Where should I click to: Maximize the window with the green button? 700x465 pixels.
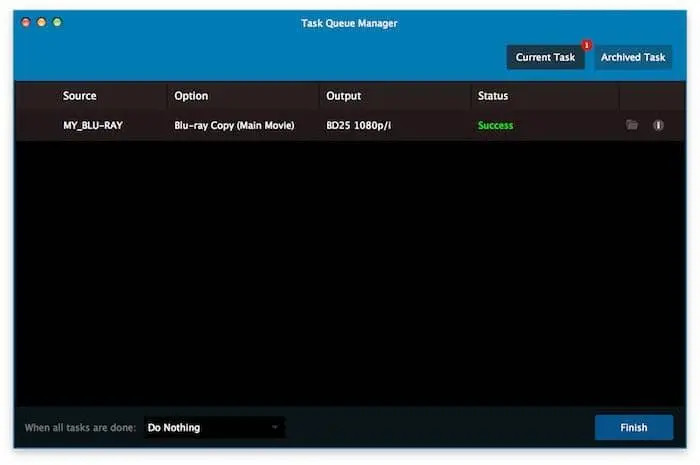coord(57,22)
